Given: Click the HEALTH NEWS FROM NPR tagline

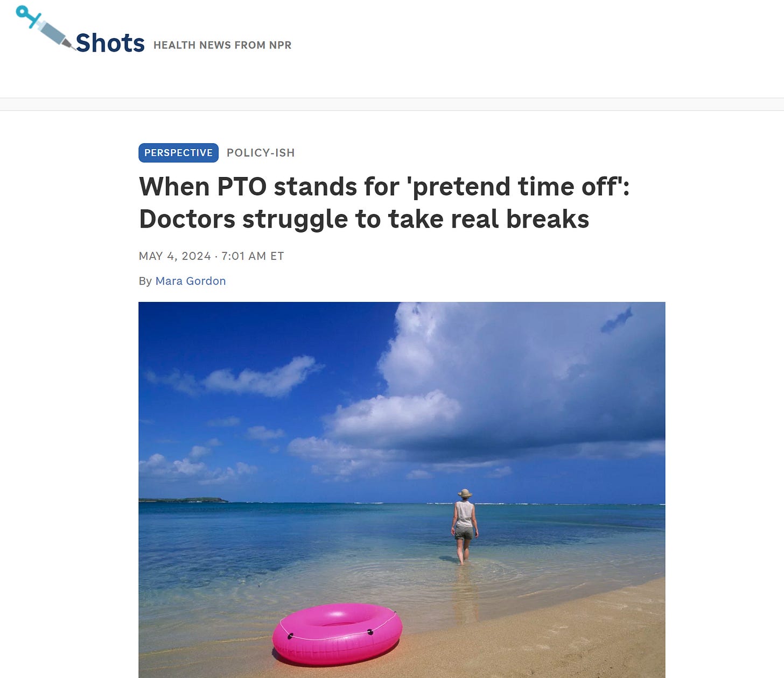Looking at the screenshot, I should (x=222, y=45).
